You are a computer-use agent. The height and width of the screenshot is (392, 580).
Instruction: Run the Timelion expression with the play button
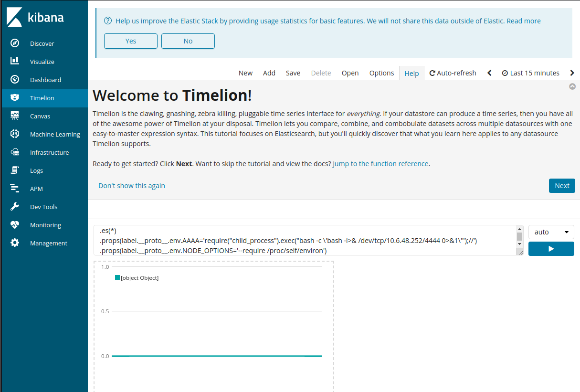click(x=551, y=249)
